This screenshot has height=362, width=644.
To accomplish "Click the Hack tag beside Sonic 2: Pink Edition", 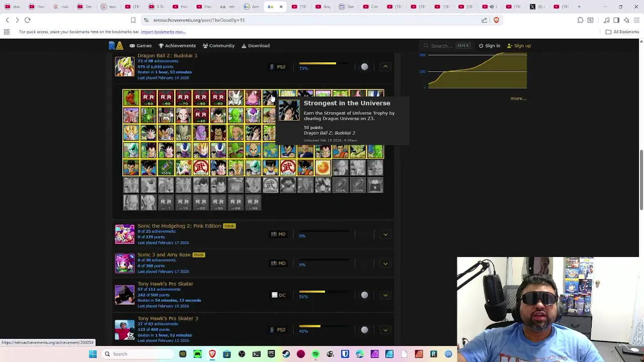I will [x=229, y=226].
